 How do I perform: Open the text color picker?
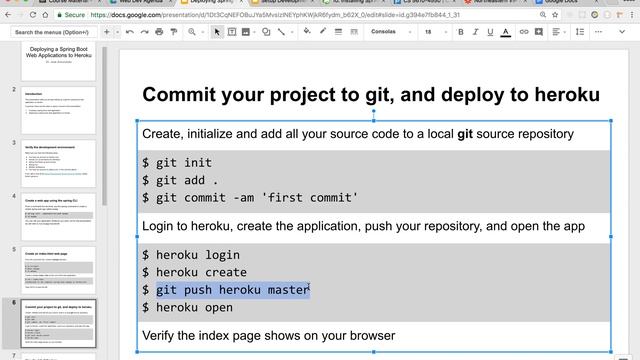(x=506, y=32)
